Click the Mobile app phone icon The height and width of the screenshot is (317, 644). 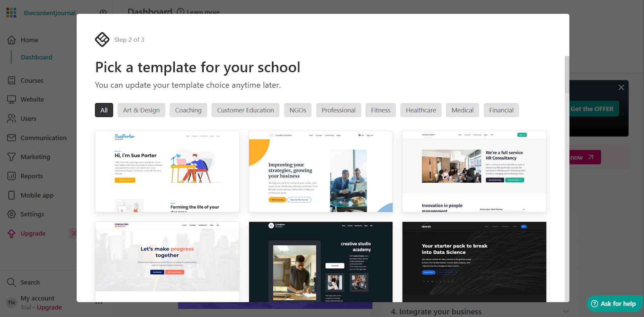(12, 195)
